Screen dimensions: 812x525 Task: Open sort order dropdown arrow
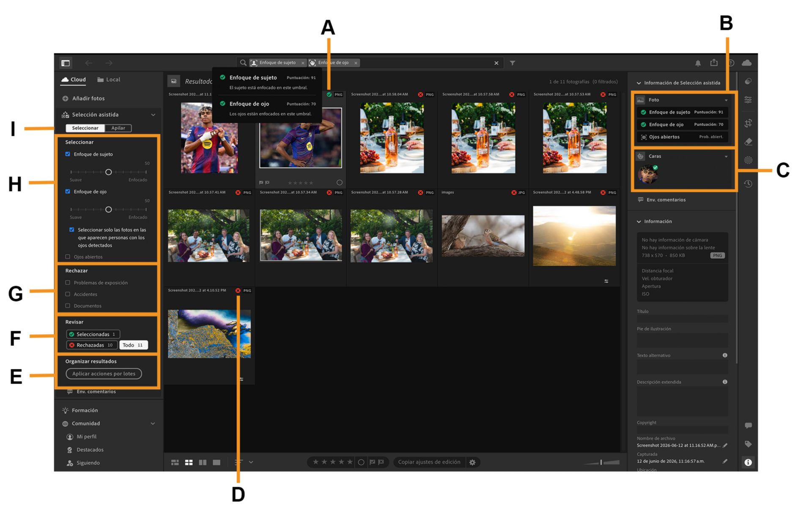(x=251, y=462)
